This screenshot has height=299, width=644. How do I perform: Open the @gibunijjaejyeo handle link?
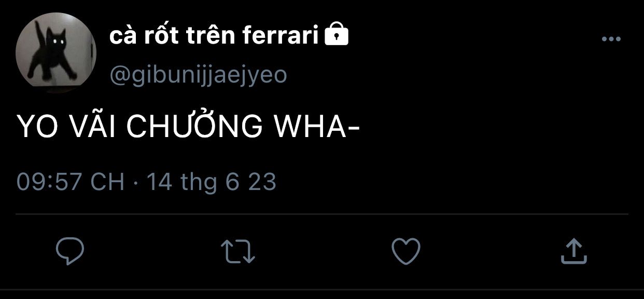pyautogui.click(x=198, y=76)
